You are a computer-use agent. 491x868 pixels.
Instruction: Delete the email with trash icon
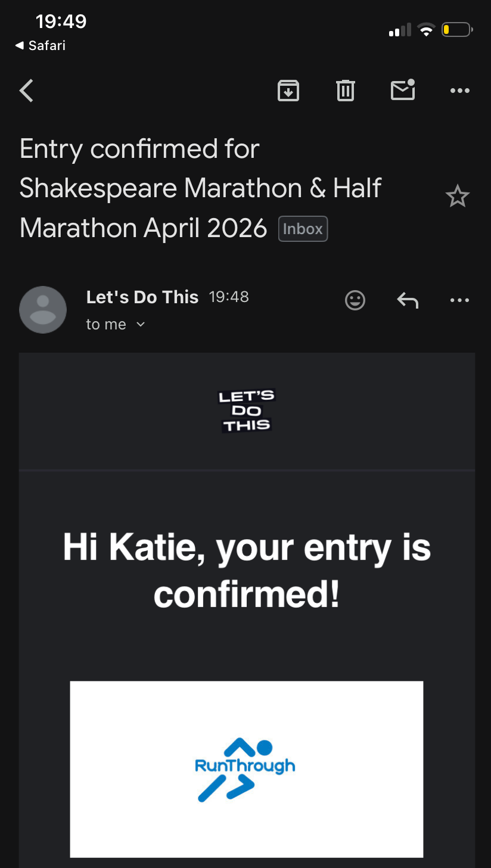346,91
